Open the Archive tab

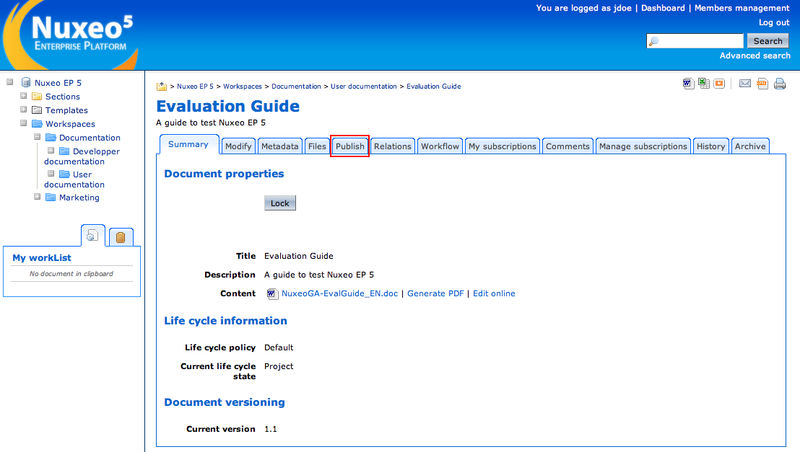[750, 146]
